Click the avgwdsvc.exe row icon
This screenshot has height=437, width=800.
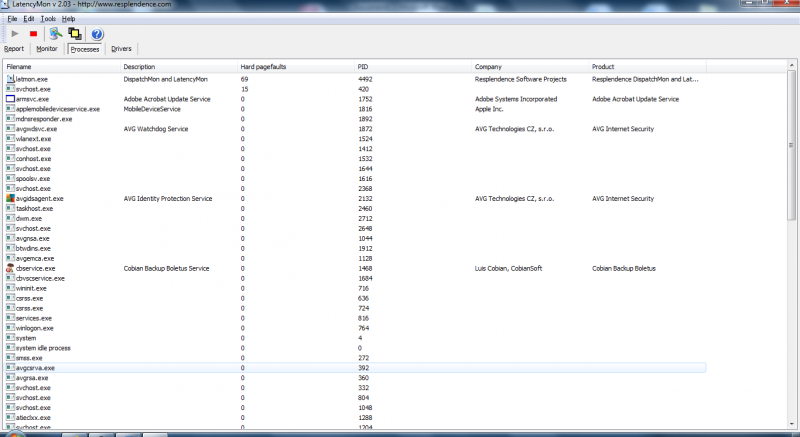pos(10,128)
